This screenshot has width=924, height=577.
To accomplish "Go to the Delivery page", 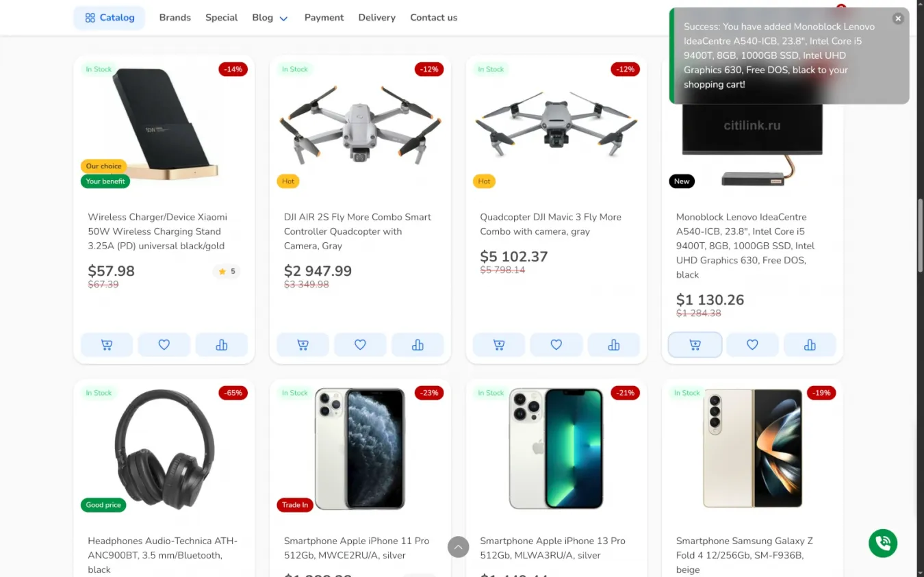I will [x=377, y=18].
